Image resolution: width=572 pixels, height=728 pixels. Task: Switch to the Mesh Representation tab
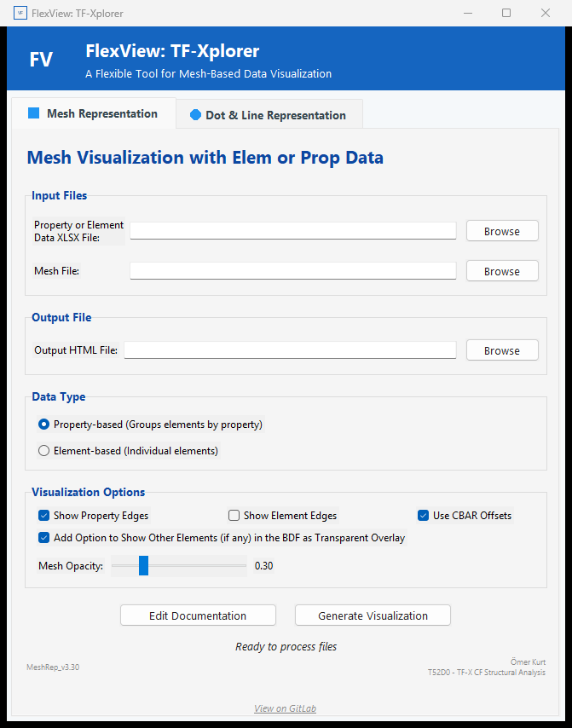(x=94, y=113)
